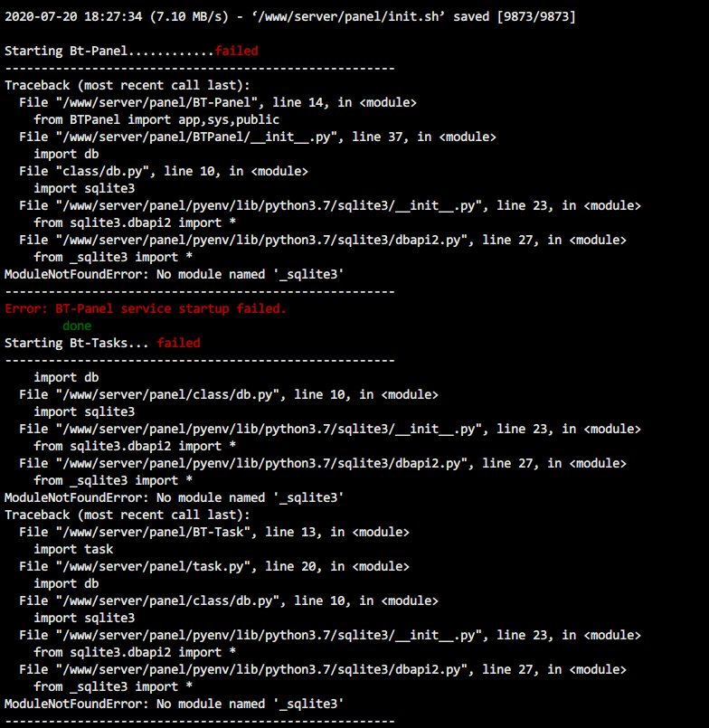Click the 'class/db.py' line 10 entry
Screen dimensions: 709x728
pos(164,171)
